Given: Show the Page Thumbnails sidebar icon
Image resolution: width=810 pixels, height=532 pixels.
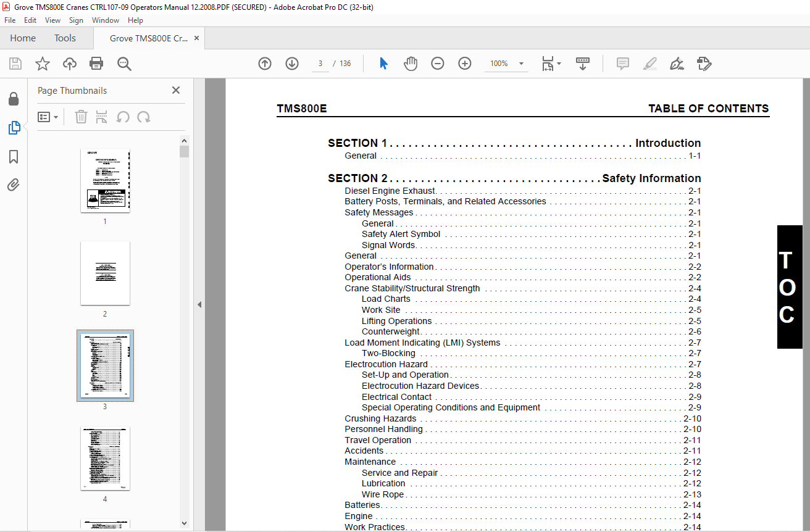Looking at the screenshot, I should coord(14,128).
